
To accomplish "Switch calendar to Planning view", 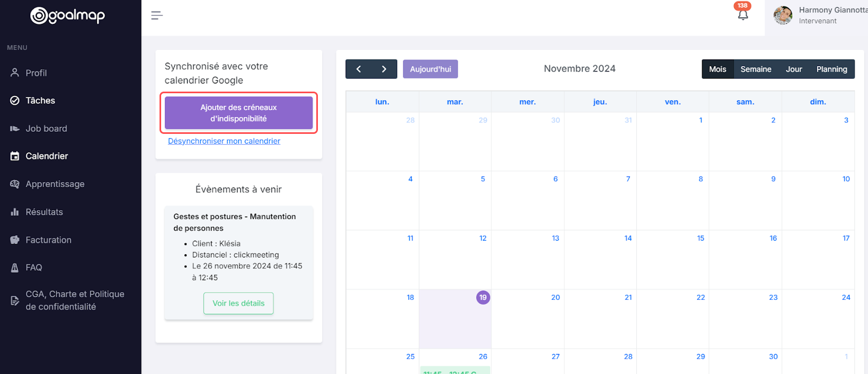I will 832,69.
